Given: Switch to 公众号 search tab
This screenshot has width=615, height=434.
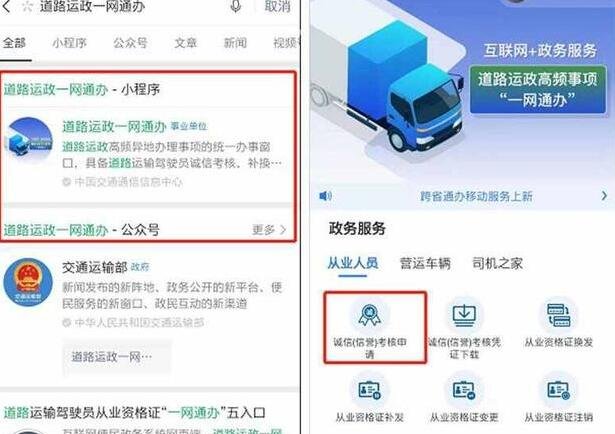Looking at the screenshot, I should (x=130, y=43).
